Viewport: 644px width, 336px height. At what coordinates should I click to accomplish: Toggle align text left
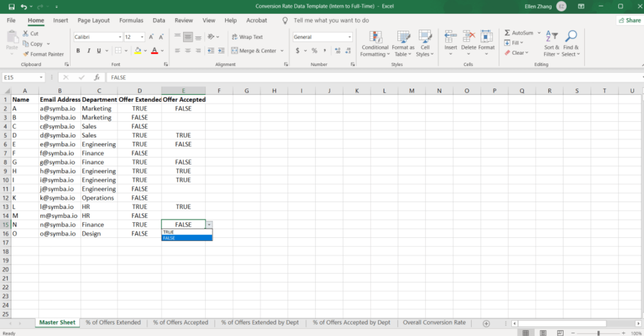click(177, 51)
